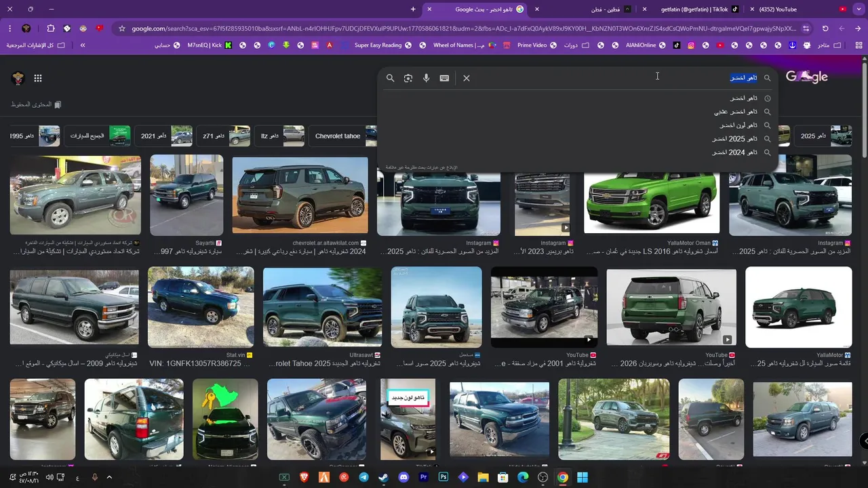The height and width of the screenshot is (488, 868).
Task: Open the 'دورات' bookmarks folder
Action: [576, 45]
